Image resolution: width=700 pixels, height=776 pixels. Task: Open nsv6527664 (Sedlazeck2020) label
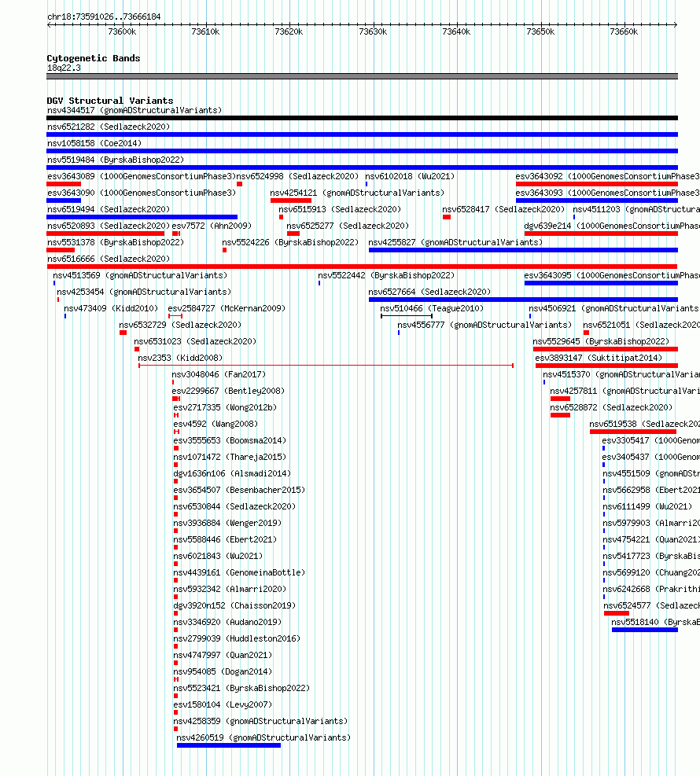pyautogui.click(x=429, y=292)
